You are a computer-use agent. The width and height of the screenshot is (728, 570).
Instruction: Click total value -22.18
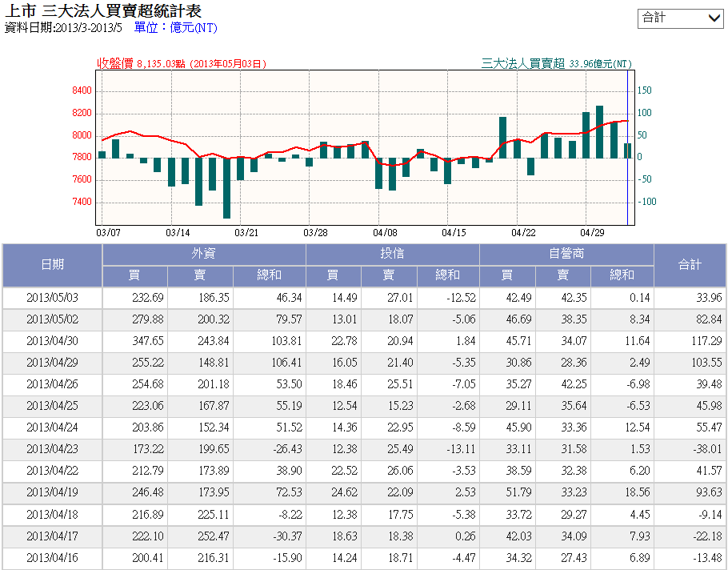point(707,536)
